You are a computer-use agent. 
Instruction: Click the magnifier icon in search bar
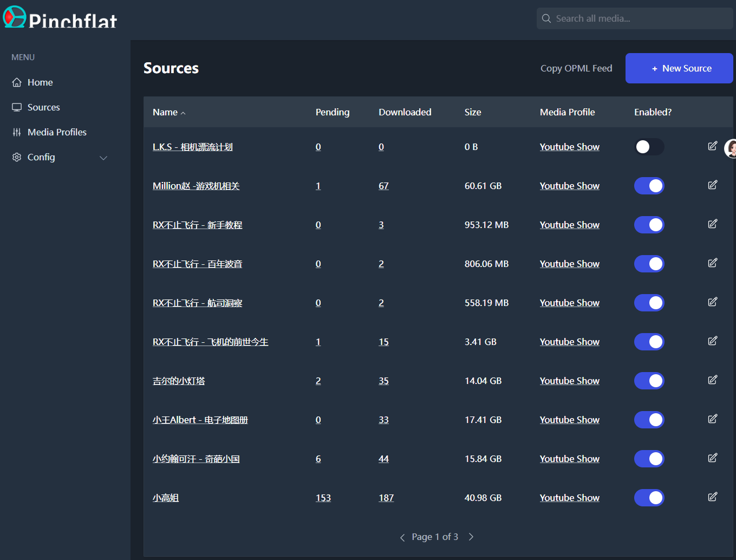(x=546, y=18)
